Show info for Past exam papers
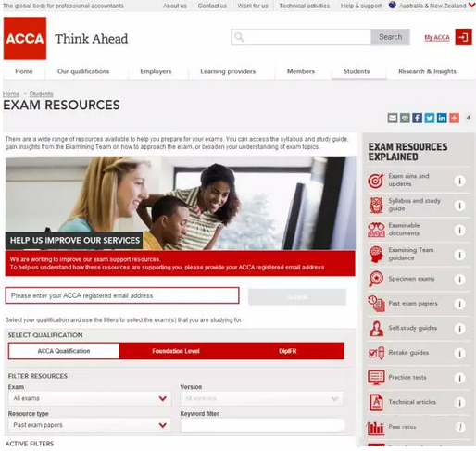Image resolution: width=476 pixels, height=451 pixels. 459,304
